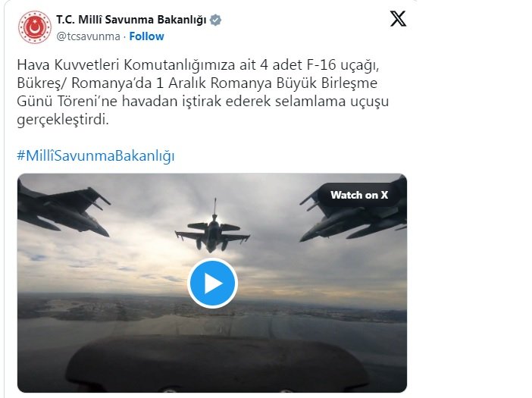This screenshot has width=532, height=398.
Task: Click the dark cockpit canopy in video
Action: click(x=217, y=365)
